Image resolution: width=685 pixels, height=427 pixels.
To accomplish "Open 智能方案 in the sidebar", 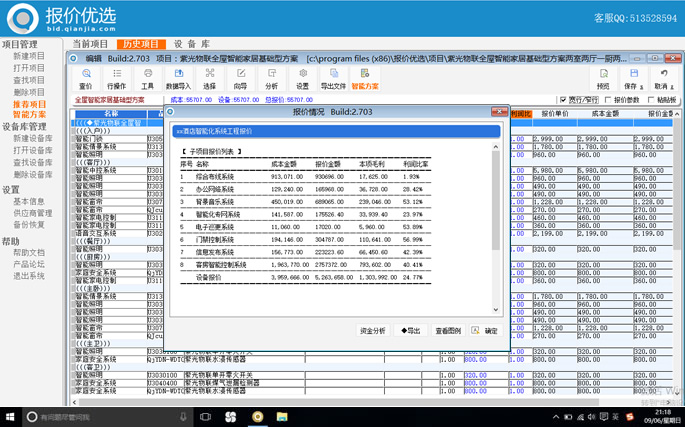I will click(29, 115).
